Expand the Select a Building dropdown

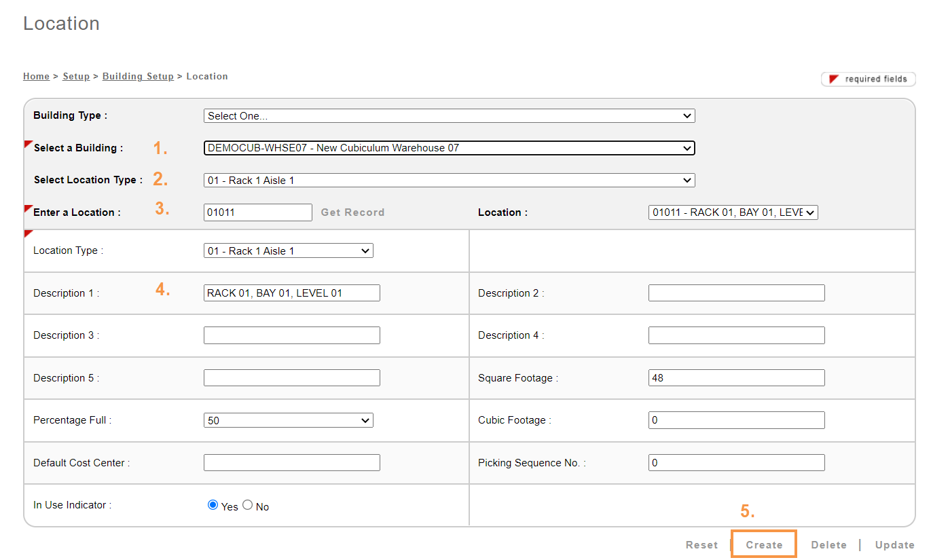click(449, 148)
